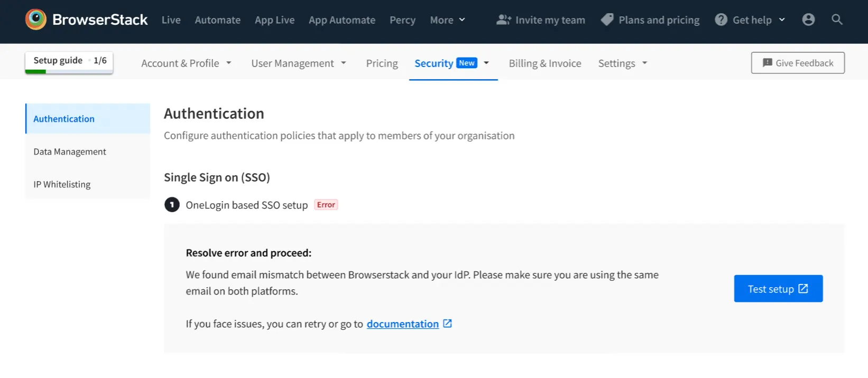Open the Billing & Invoice tab

(544, 63)
